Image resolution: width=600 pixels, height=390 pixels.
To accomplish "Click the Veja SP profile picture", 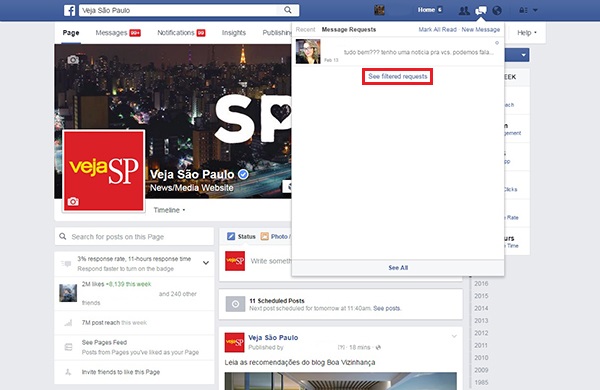I will [103, 170].
